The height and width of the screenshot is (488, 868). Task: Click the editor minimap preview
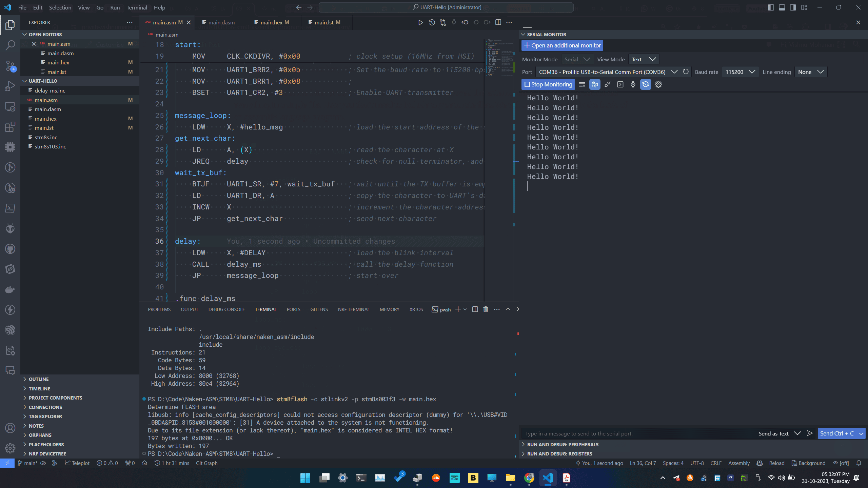[x=499, y=58]
